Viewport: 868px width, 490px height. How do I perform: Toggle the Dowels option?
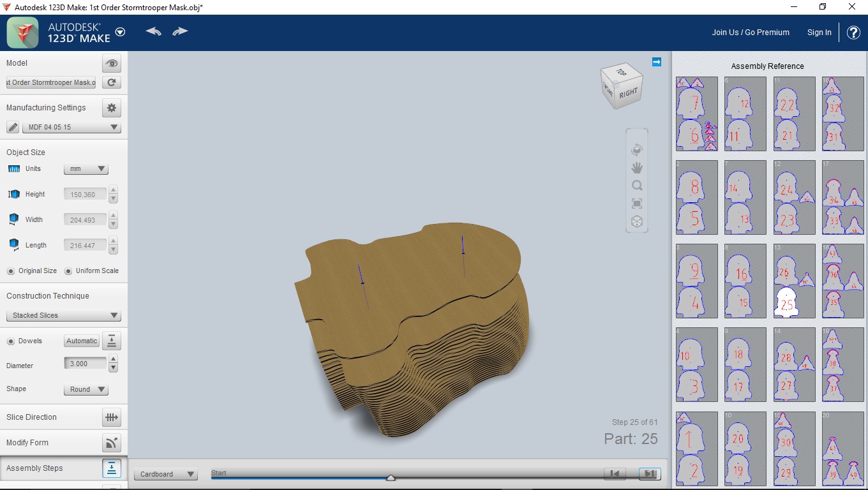click(x=11, y=341)
